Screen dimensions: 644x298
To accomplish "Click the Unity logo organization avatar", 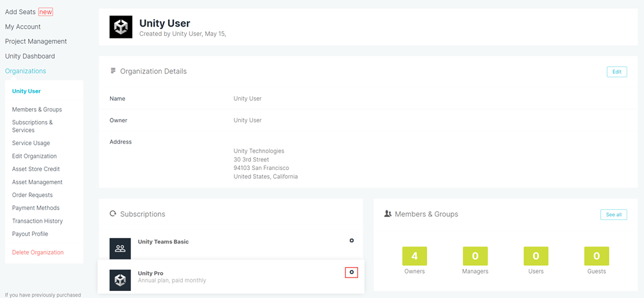I will [x=121, y=27].
